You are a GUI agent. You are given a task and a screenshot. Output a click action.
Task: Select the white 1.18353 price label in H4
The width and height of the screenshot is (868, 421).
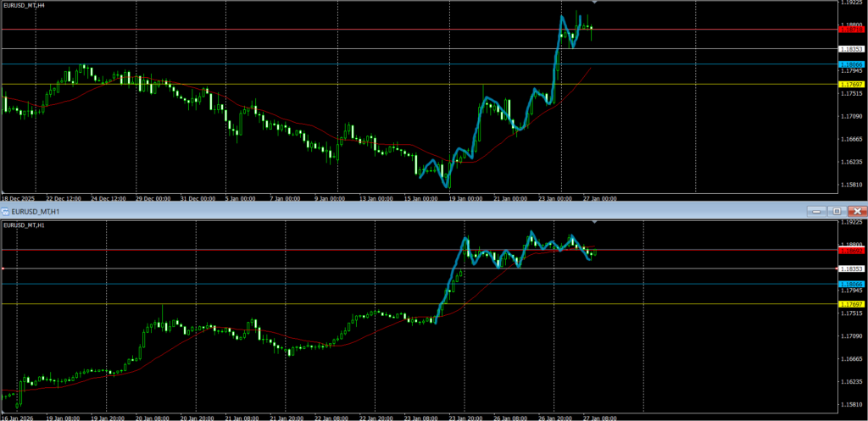tap(851, 49)
